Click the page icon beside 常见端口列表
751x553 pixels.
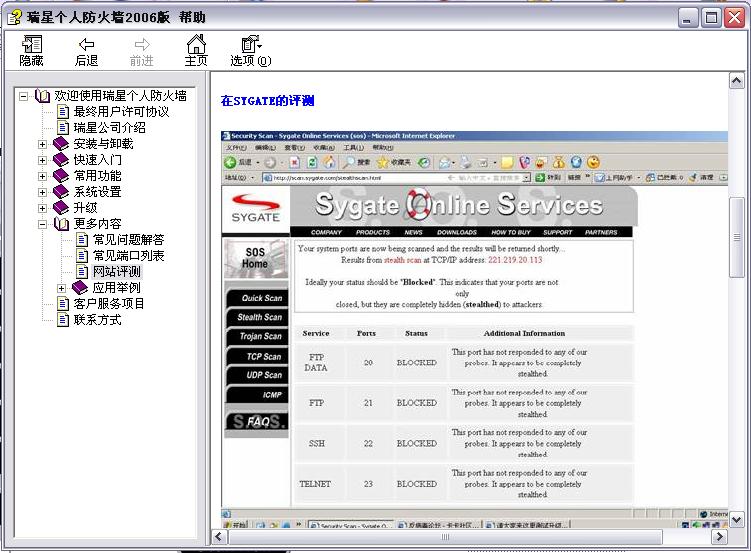pyautogui.click(x=82, y=256)
